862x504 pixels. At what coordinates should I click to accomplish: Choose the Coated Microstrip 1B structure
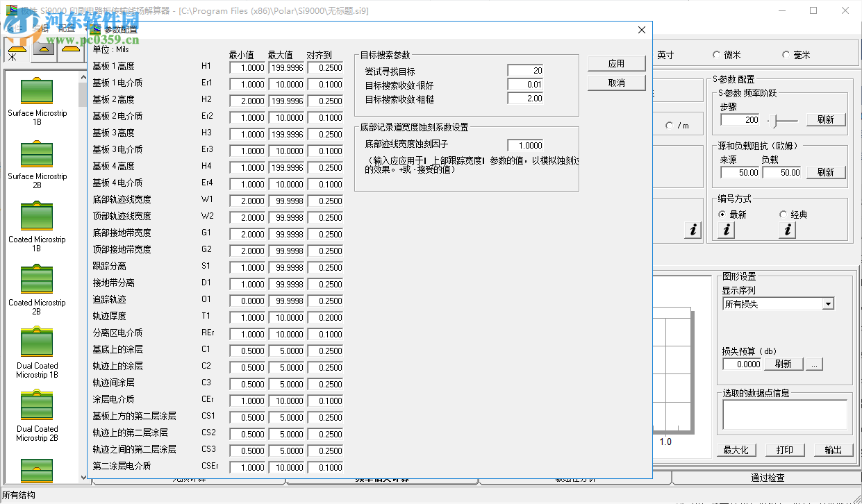coord(37,217)
